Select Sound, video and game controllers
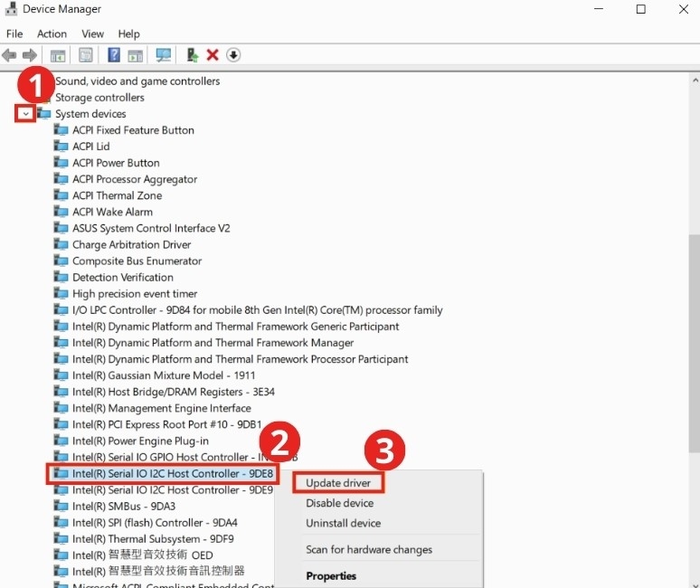 click(137, 81)
